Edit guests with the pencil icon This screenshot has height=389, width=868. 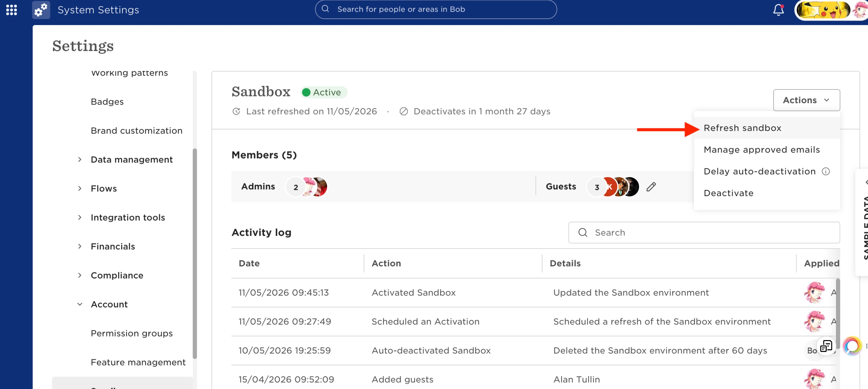(651, 186)
